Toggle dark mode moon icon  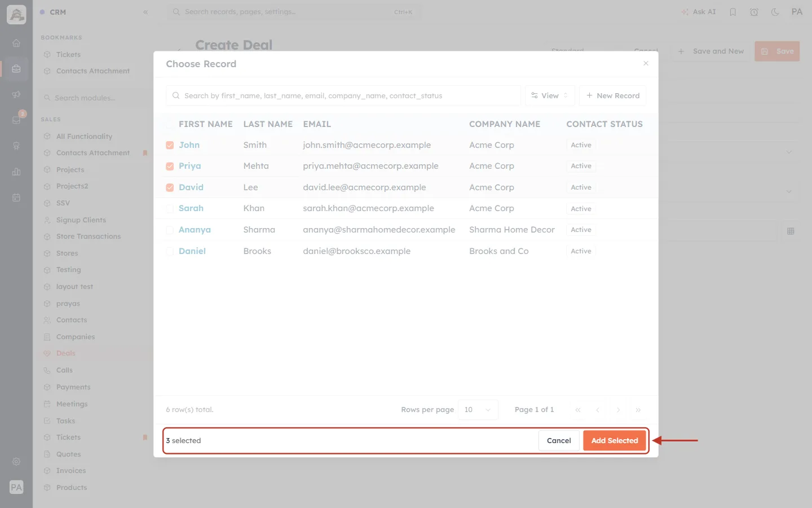(x=775, y=12)
